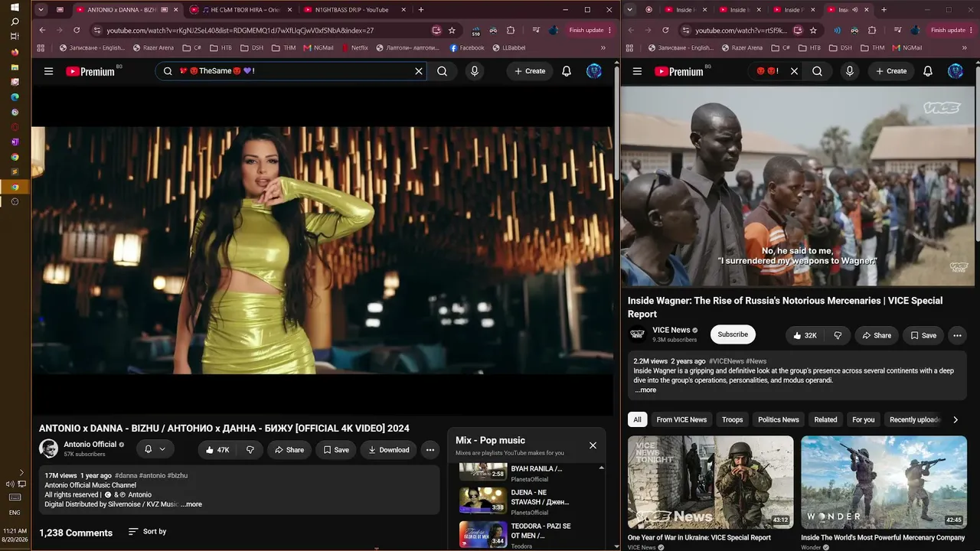Click the left window address bar URL
Viewport: 980px width, 551px height.
tap(240, 31)
